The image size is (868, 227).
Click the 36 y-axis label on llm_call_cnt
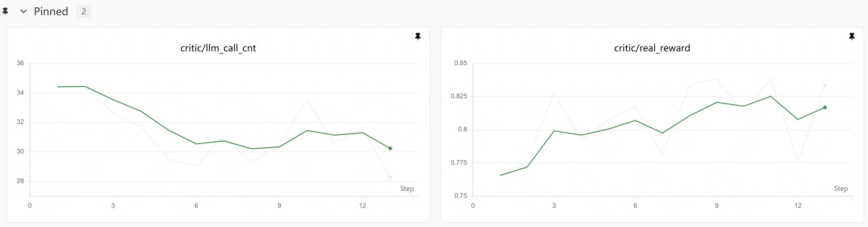[20, 63]
